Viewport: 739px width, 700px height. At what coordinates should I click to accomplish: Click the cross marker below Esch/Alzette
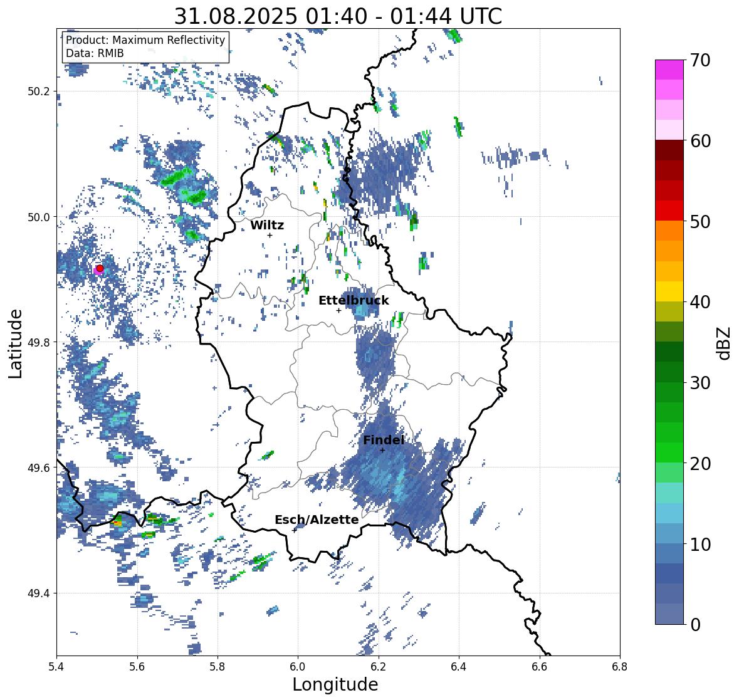(x=295, y=530)
